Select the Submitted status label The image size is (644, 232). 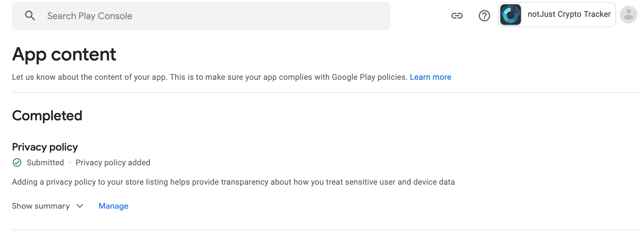45,162
